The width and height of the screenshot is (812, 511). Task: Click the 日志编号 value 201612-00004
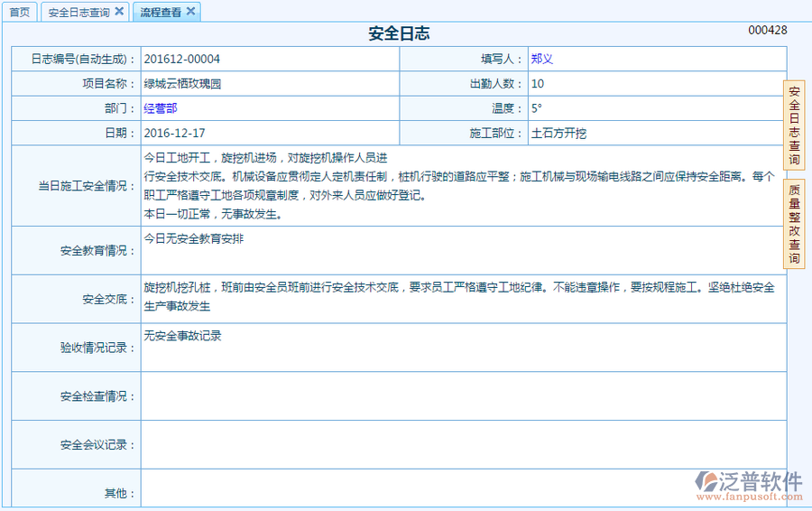coord(181,59)
